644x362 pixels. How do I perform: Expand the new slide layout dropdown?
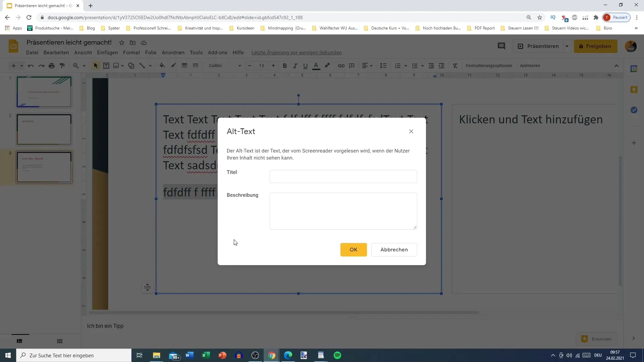(x=22, y=66)
